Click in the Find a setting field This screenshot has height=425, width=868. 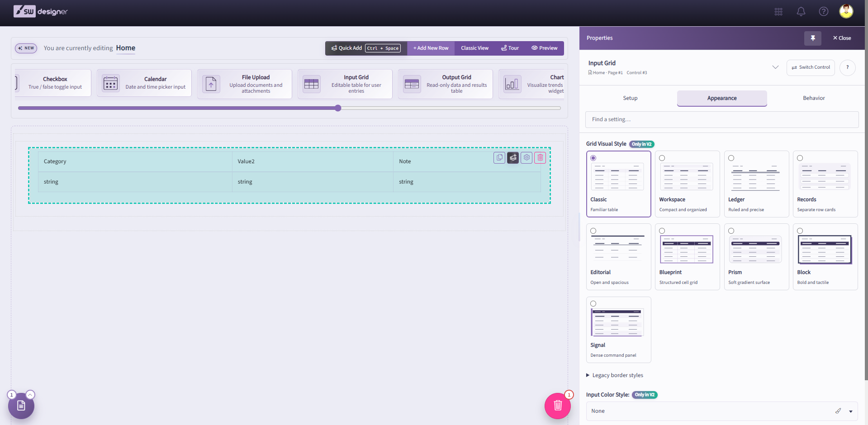coord(722,119)
